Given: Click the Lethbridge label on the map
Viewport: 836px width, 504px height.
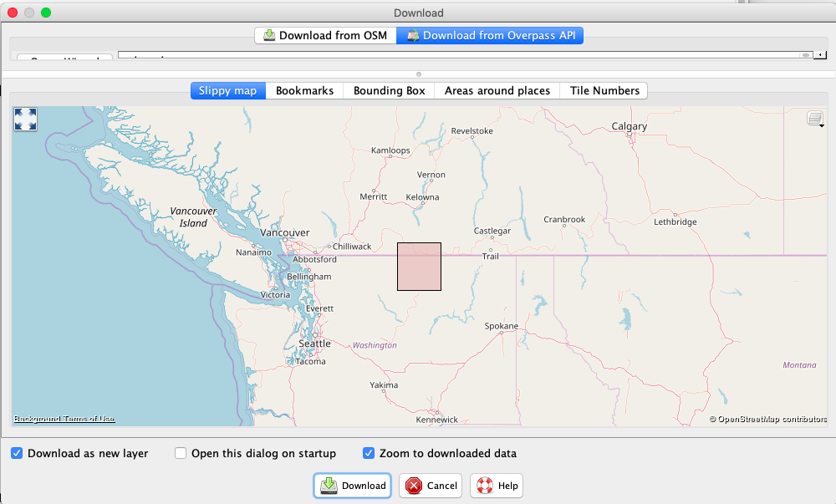Looking at the screenshot, I should pyautogui.click(x=675, y=222).
